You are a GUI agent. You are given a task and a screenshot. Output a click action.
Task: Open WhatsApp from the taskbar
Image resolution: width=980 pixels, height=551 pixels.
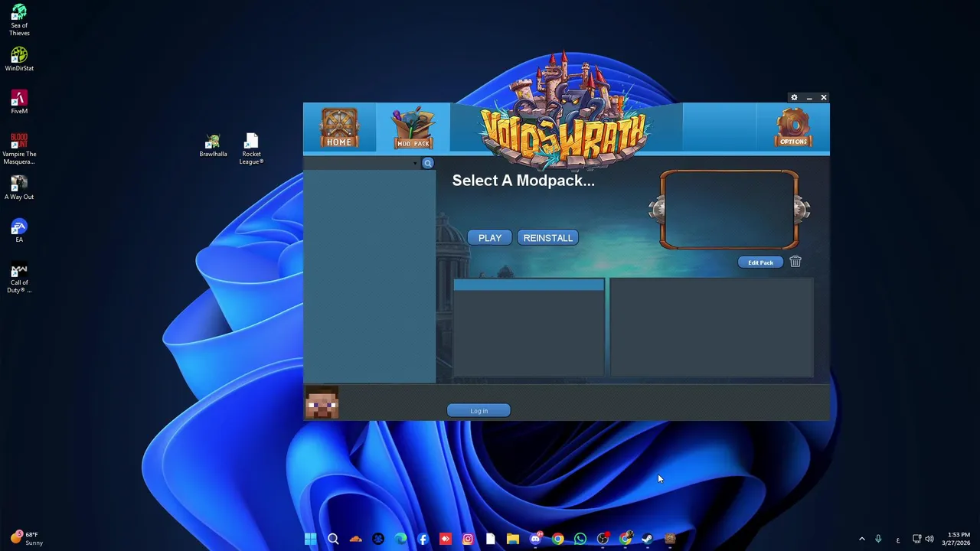[x=580, y=540]
